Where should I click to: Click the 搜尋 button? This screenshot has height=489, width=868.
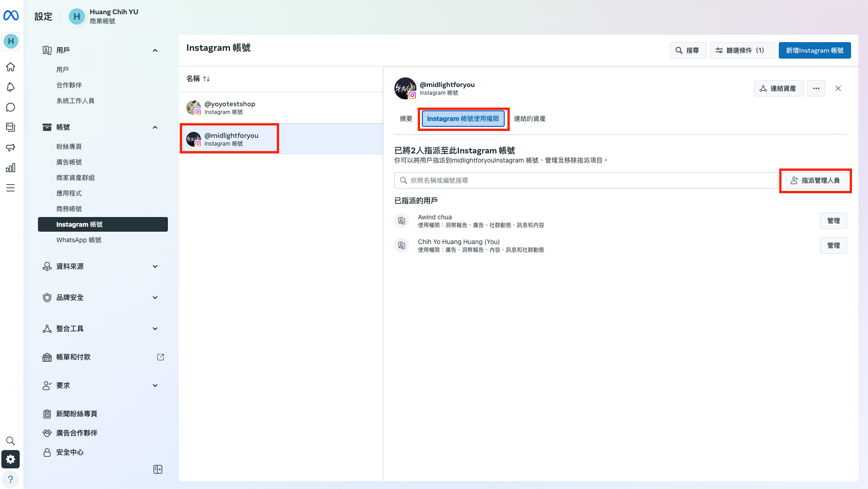pyautogui.click(x=688, y=50)
